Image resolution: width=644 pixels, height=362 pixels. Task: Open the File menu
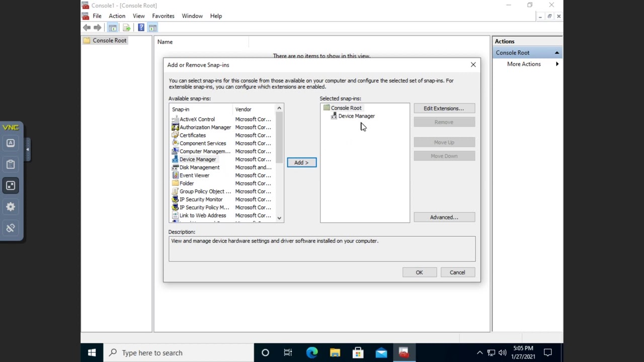[97, 16]
